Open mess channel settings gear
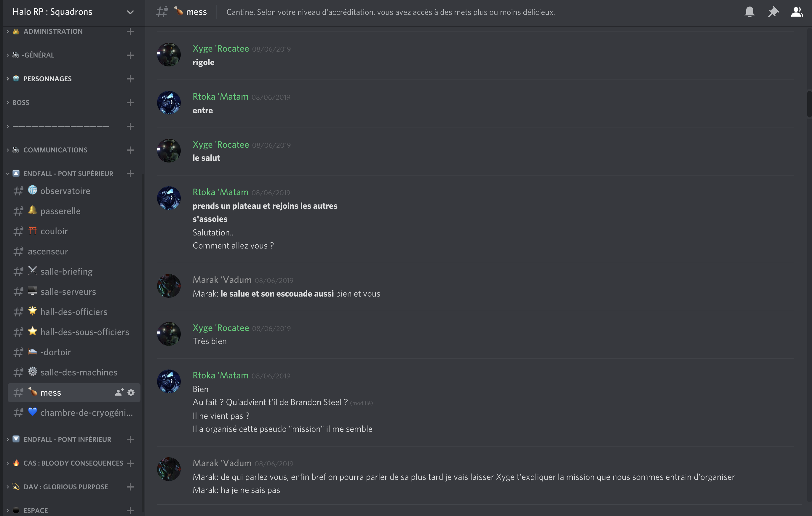 coord(131,392)
